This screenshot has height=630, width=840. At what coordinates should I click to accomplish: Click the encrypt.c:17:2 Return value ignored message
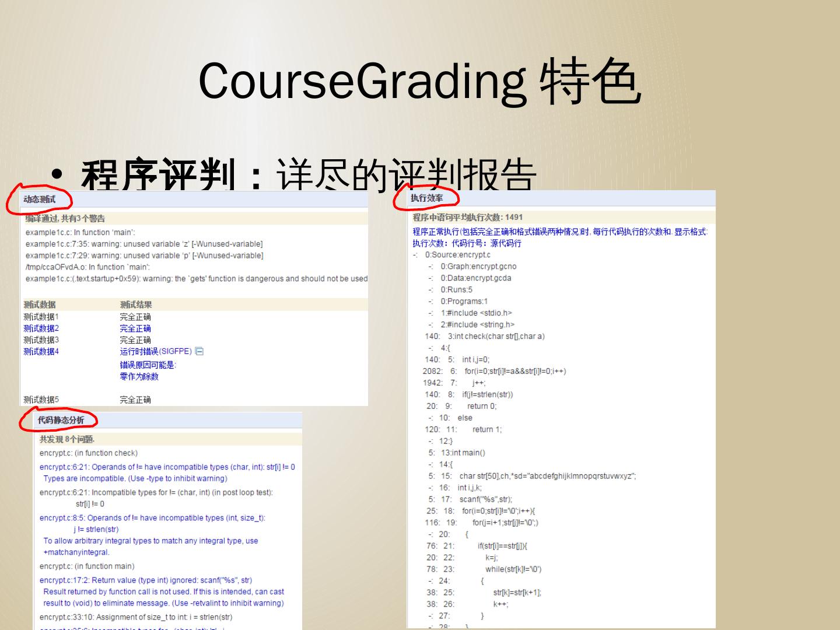coord(146,580)
